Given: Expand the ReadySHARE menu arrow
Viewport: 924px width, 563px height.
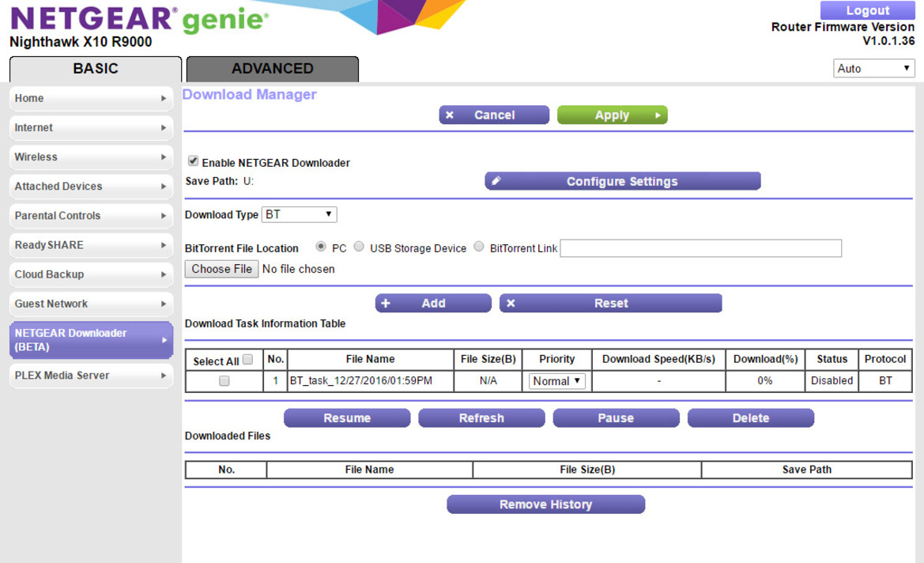Looking at the screenshot, I should [164, 245].
